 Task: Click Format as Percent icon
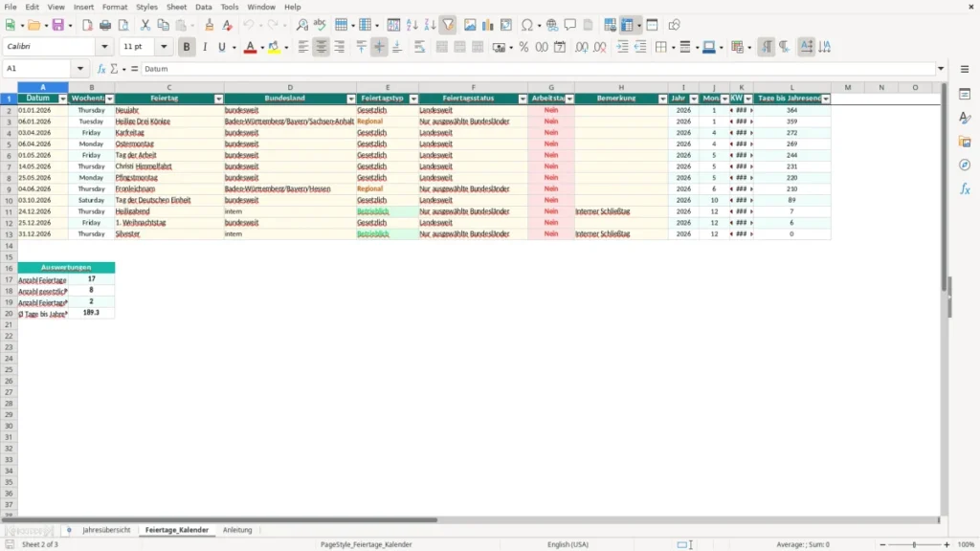click(x=523, y=47)
